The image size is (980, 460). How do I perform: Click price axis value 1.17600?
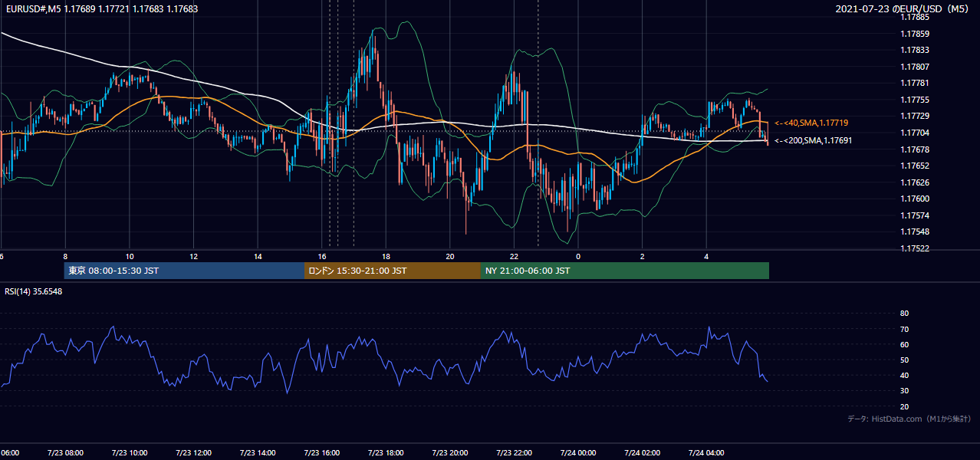coord(916,199)
